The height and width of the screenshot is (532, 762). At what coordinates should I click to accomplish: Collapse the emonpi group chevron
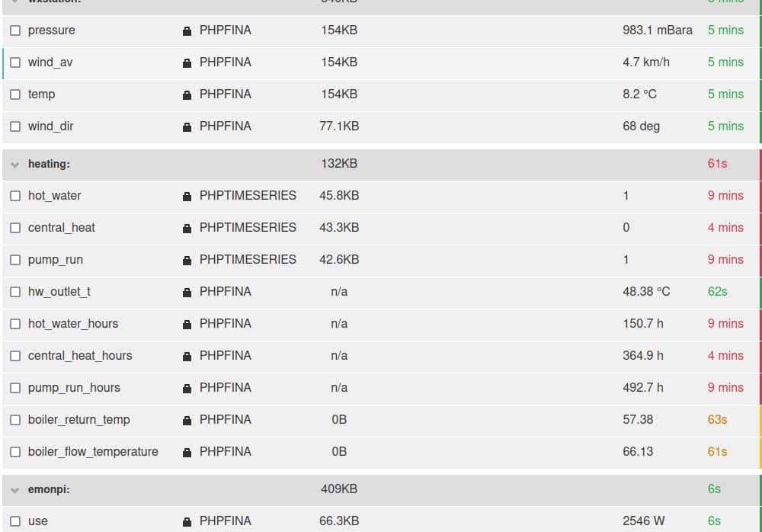point(15,490)
